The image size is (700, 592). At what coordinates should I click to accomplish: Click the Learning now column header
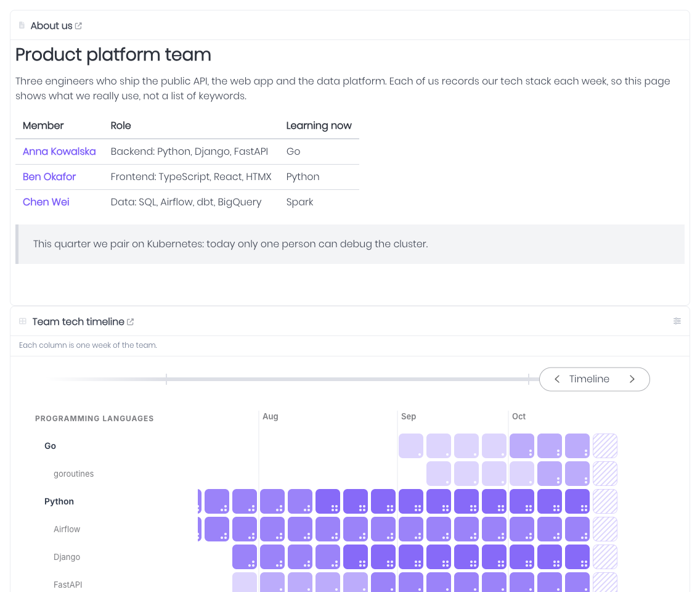coord(319,126)
